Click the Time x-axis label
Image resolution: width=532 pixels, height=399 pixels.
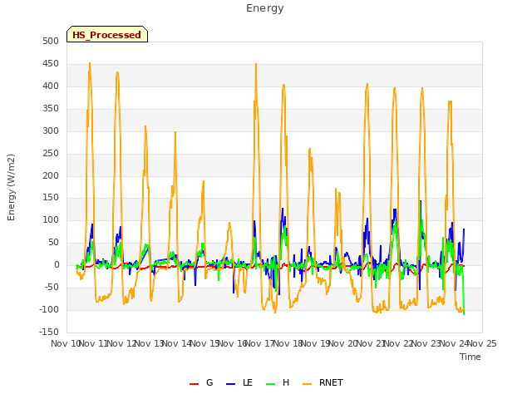tap(470, 357)
